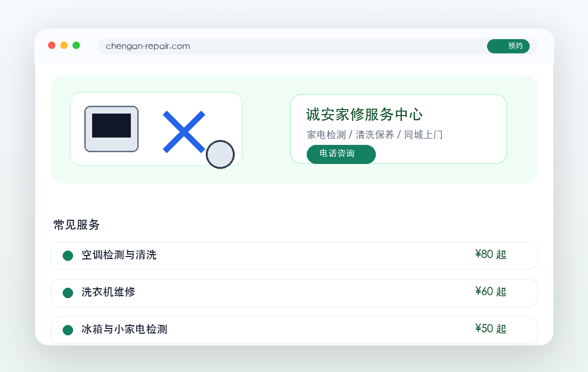The height and width of the screenshot is (372, 588).
Task: Click the blue crossed tools icon
Action: coord(184,132)
